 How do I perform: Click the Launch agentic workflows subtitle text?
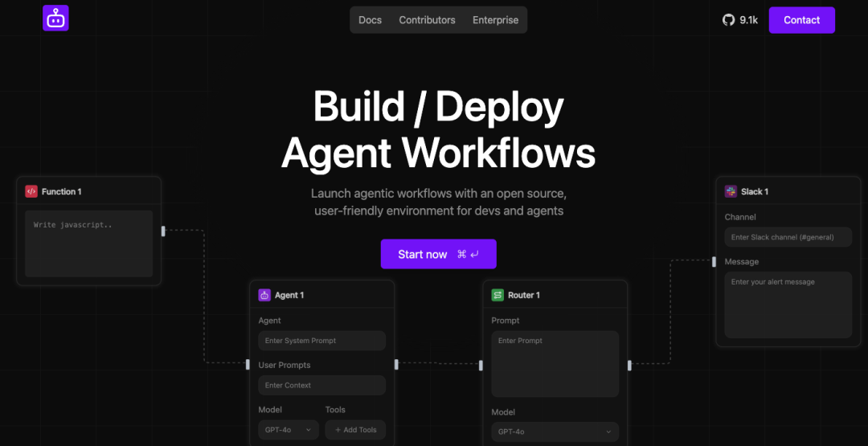439,202
